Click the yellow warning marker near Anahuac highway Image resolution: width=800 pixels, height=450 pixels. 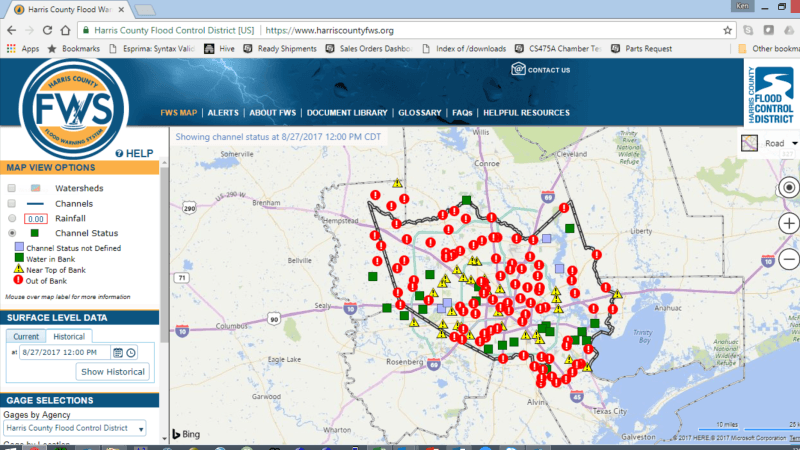617,294
